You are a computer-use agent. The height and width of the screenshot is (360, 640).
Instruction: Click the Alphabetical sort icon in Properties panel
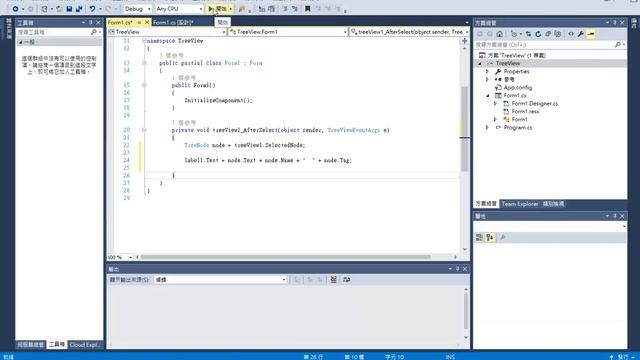490,237
